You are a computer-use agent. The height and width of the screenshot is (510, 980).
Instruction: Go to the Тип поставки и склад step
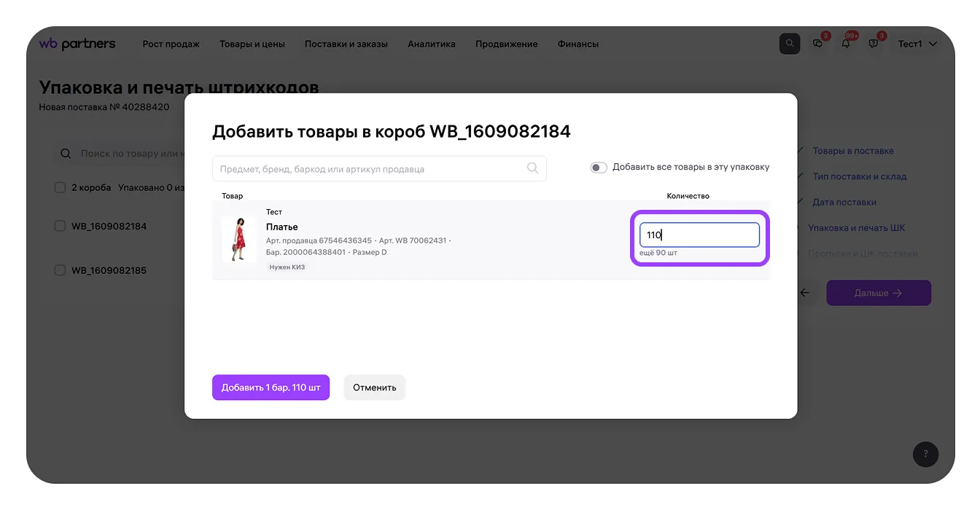click(x=860, y=176)
